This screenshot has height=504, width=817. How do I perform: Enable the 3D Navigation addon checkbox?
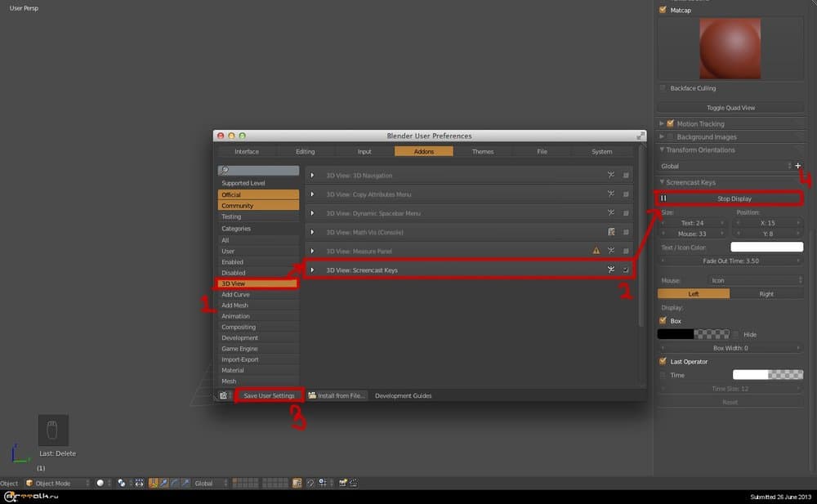626,176
